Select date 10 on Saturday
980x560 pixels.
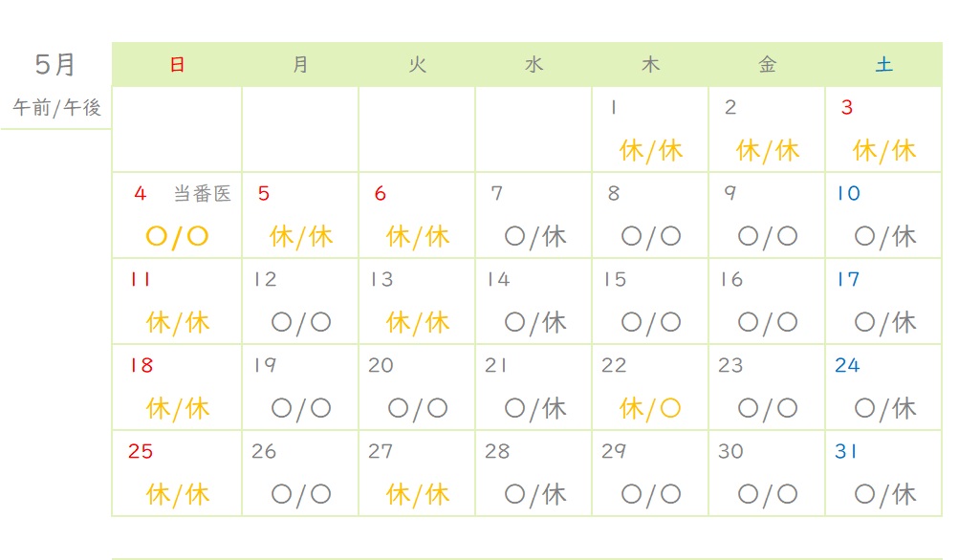(x=849, y=193)
